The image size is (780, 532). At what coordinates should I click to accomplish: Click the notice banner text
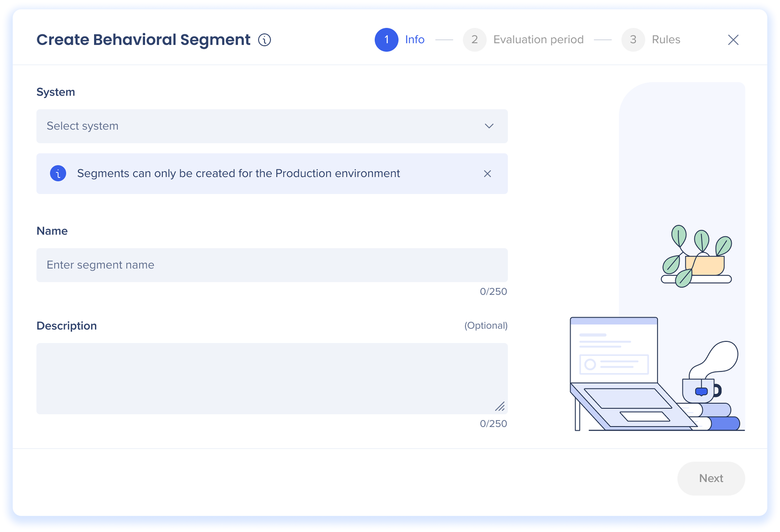(238, 173)
